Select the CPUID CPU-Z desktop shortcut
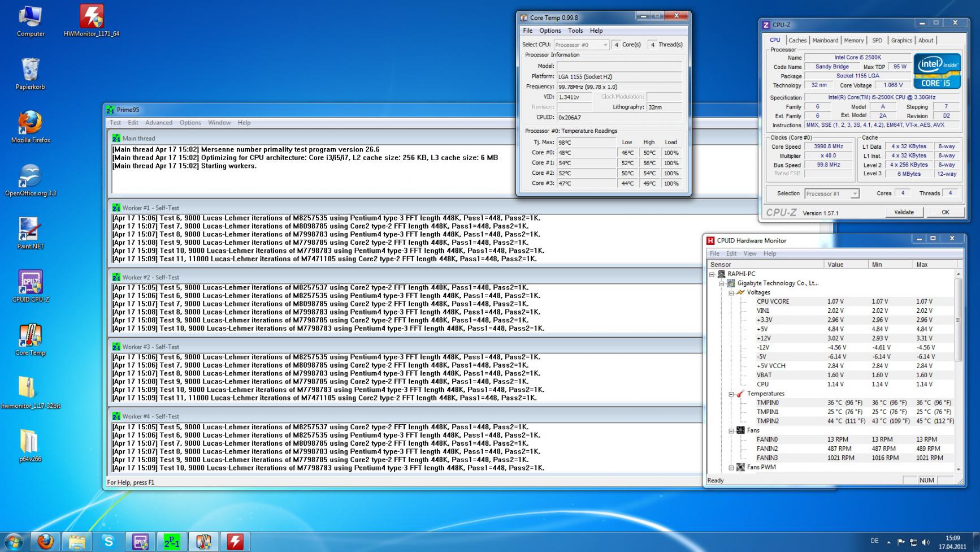Screen dimensions: 980x552 (31, 287)
